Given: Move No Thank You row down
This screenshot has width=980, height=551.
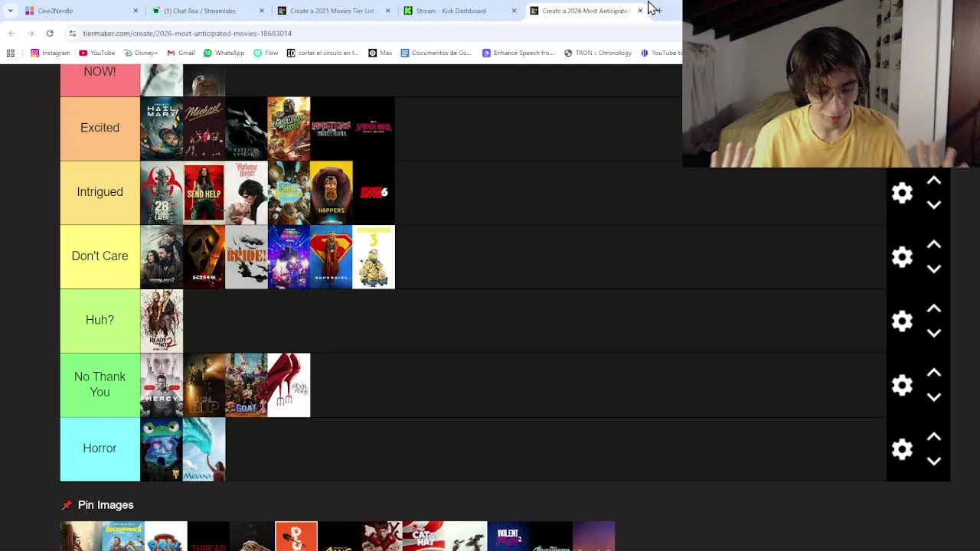Looking at the screenshot, I should (x=934, y=396).
